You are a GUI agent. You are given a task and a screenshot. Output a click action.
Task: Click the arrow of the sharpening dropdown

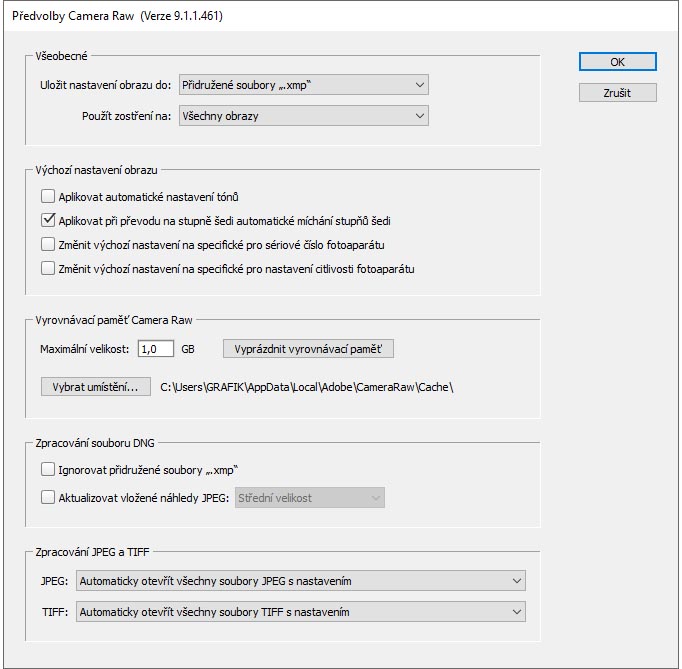419,116
